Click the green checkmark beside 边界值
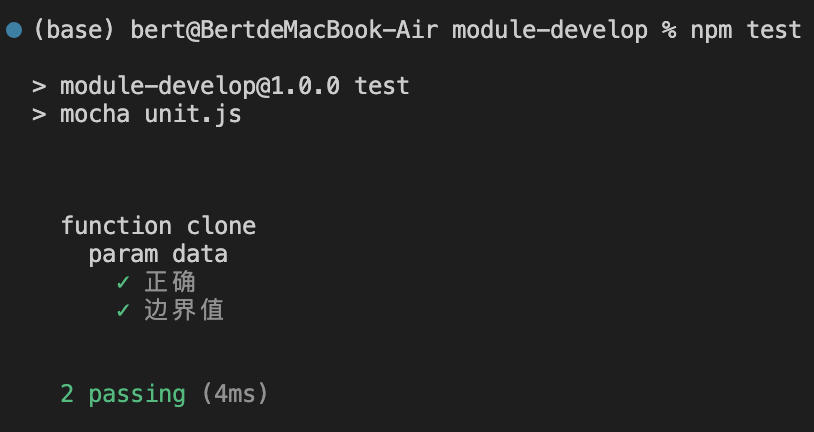The width and height of the screenshot is (814, 432). pyautogui.click(x=123, y=310)
